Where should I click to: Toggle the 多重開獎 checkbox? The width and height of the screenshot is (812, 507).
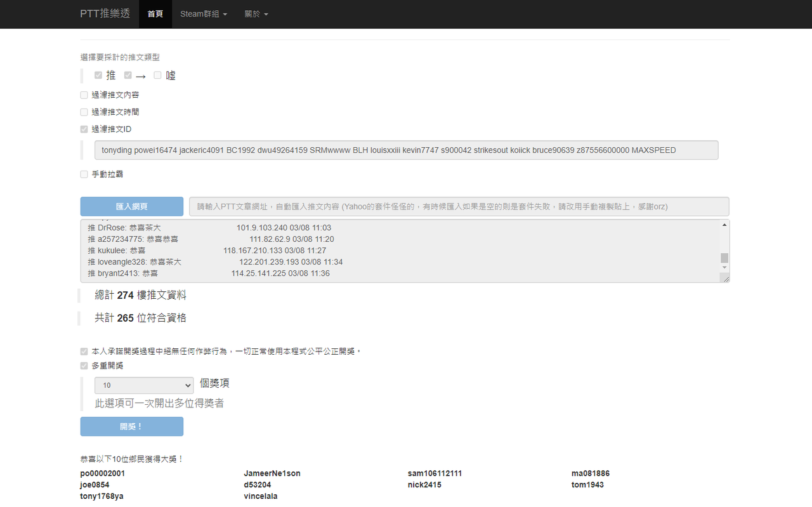(x=84, y=366)
